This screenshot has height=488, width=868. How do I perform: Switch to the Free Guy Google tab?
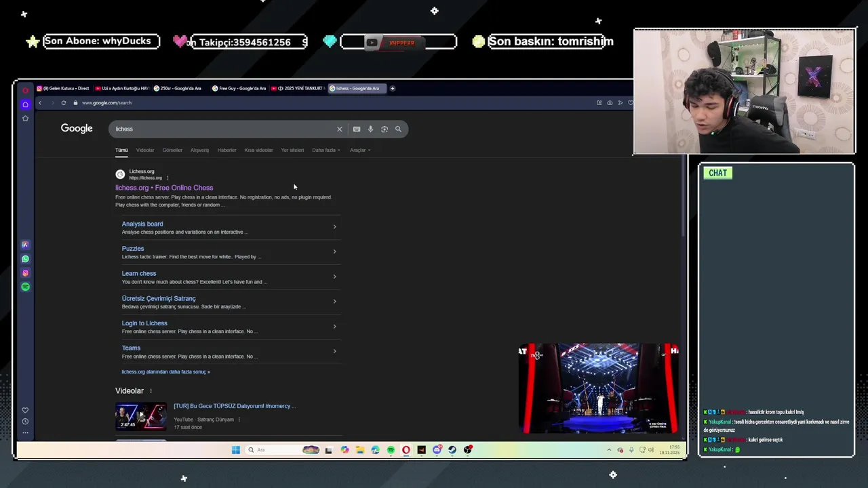click(239, 88)
